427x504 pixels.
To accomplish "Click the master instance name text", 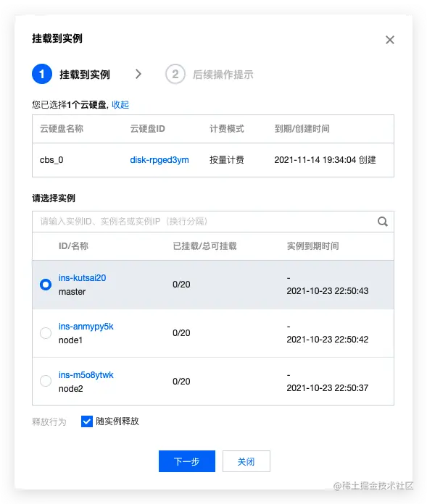I will coord(72,292).
